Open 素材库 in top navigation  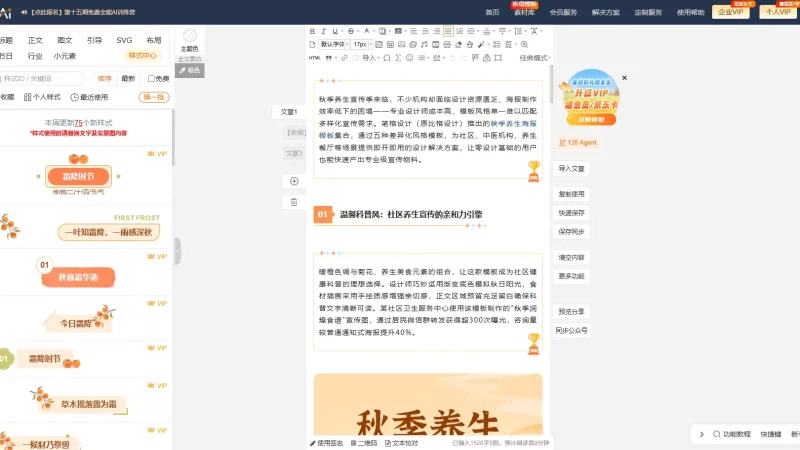point(523,12)
